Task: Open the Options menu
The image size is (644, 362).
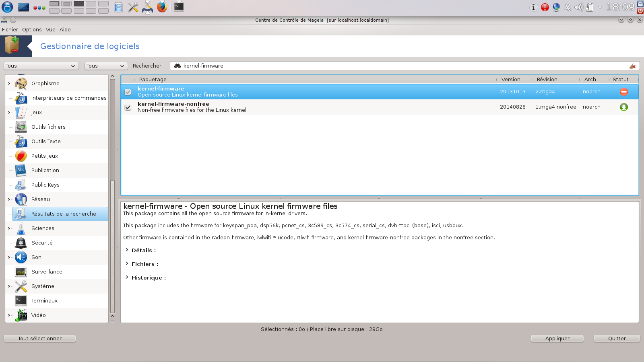Action: [32, 29]
